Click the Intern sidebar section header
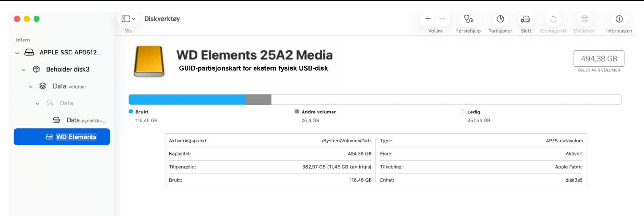Screen dimensions: 644x216 23,40
